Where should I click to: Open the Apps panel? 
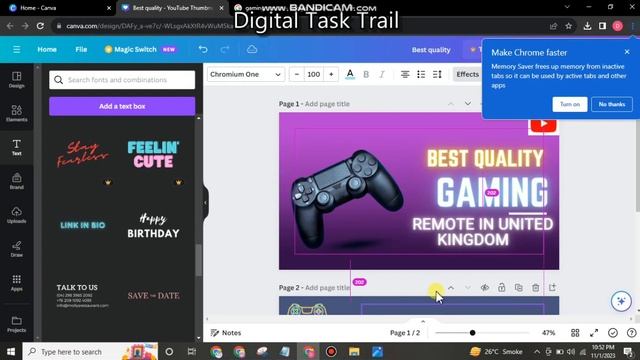[x=16, y=283]
